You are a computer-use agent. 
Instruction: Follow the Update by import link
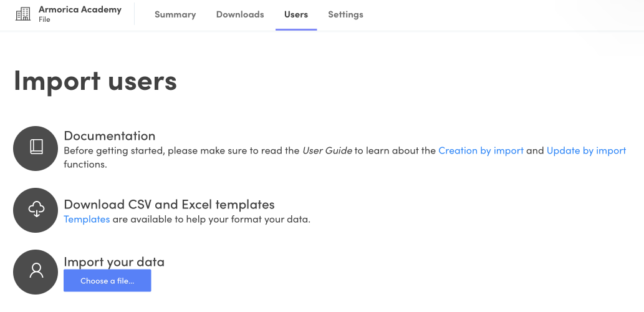click(586, 150)
